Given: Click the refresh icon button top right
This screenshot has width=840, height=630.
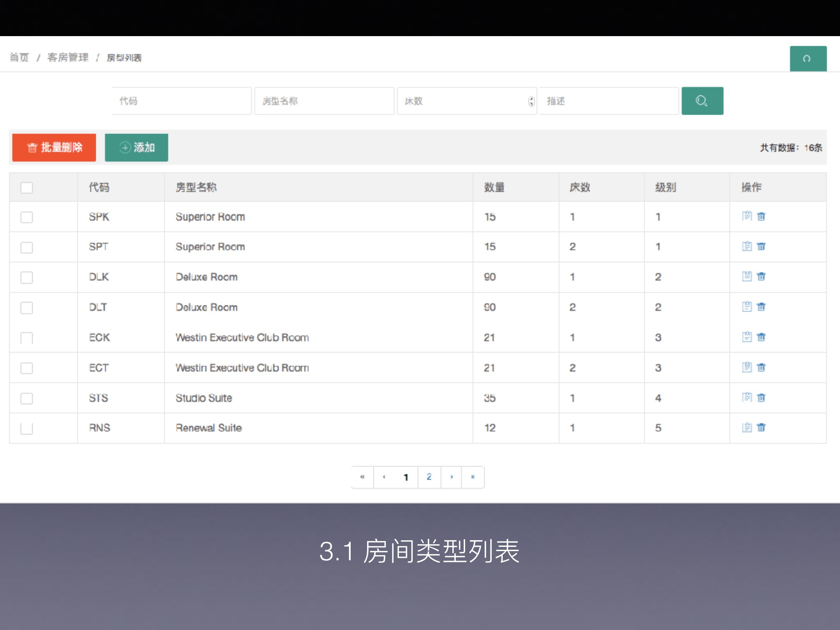Looking at the screenshot, I should tap(808, 58).
